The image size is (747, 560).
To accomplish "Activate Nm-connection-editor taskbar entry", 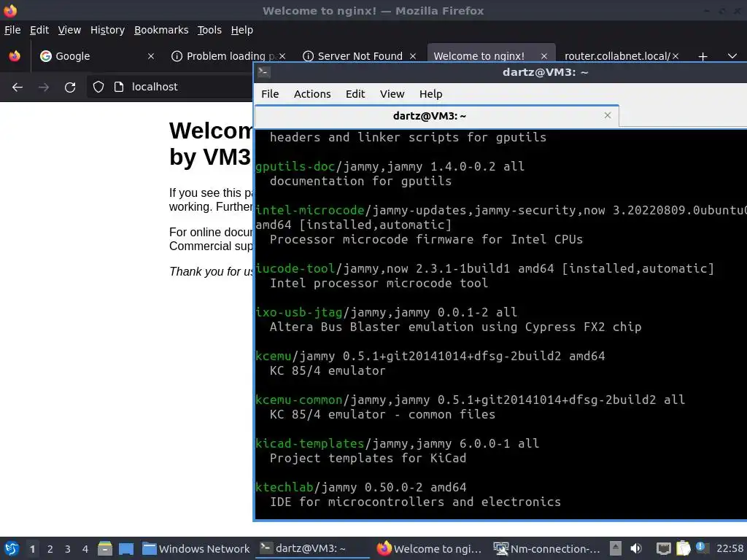I will [547, 548].
